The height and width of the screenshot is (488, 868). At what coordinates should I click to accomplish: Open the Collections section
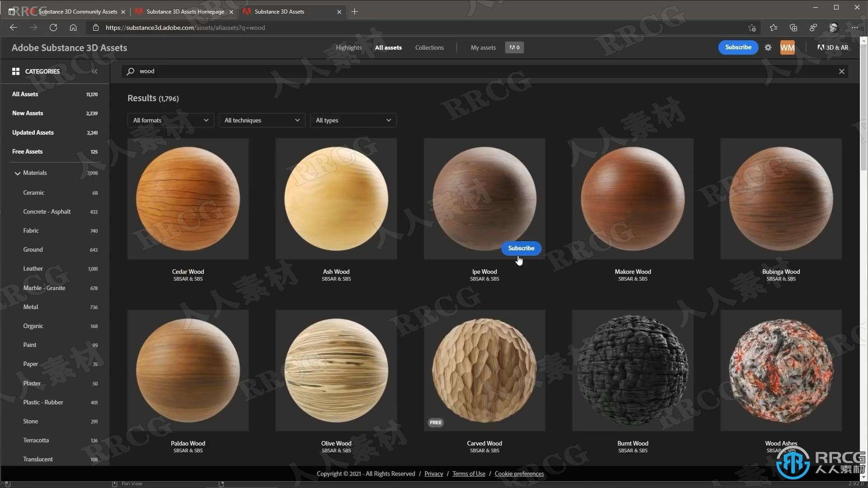(429, 47)
